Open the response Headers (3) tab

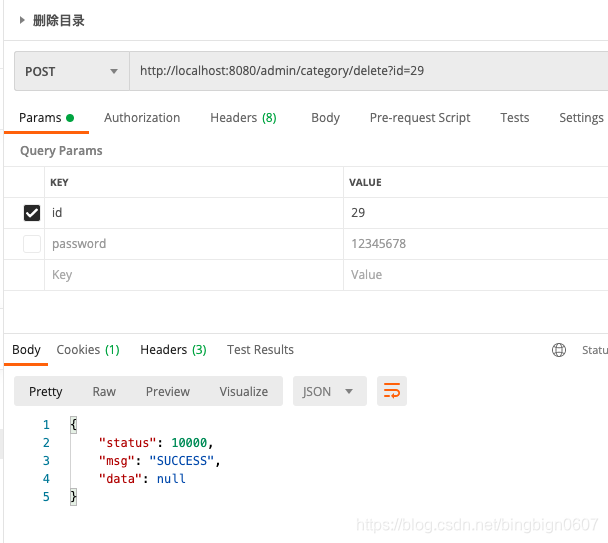coord(173,350)
